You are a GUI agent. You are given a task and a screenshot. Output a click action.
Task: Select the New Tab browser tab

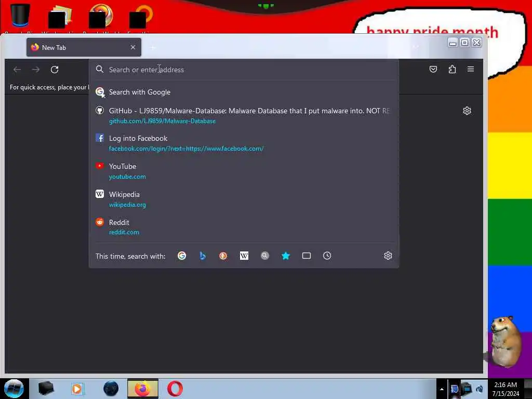click(x=84, y=47)
